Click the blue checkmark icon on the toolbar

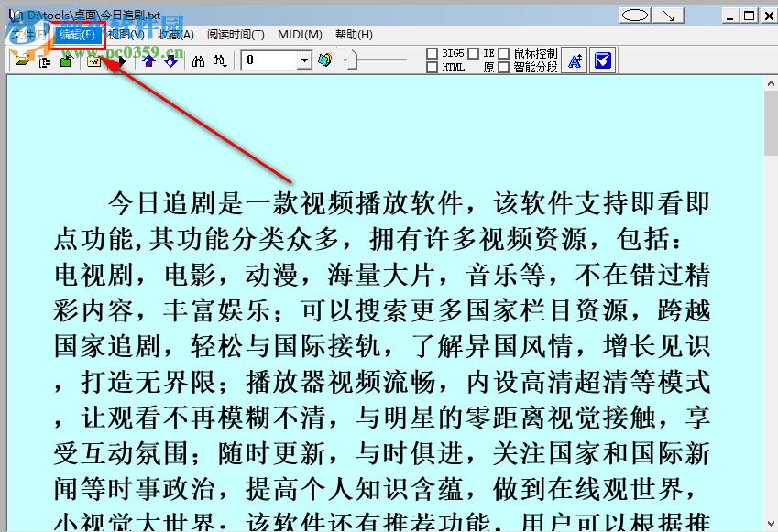(602, 60)
